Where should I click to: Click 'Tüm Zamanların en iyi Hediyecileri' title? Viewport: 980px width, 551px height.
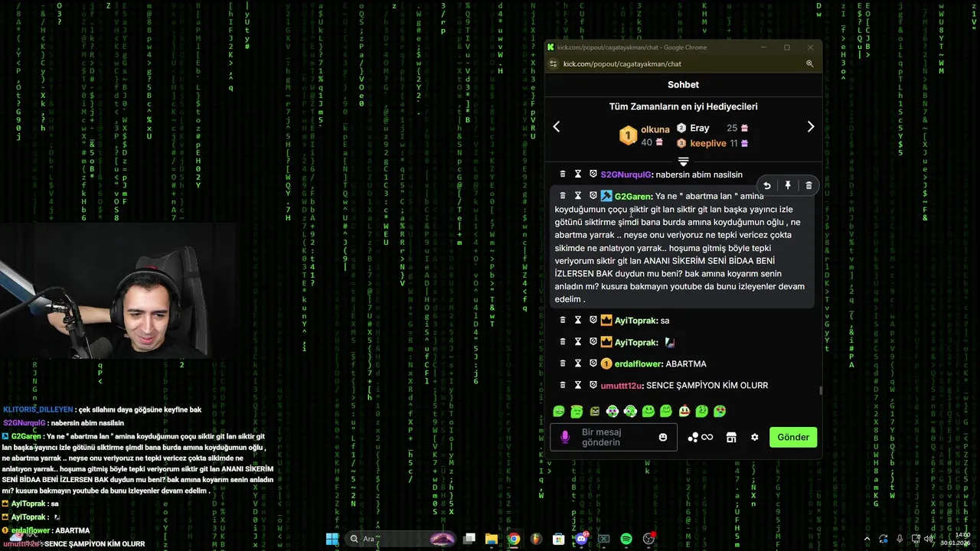pos(684,106)
